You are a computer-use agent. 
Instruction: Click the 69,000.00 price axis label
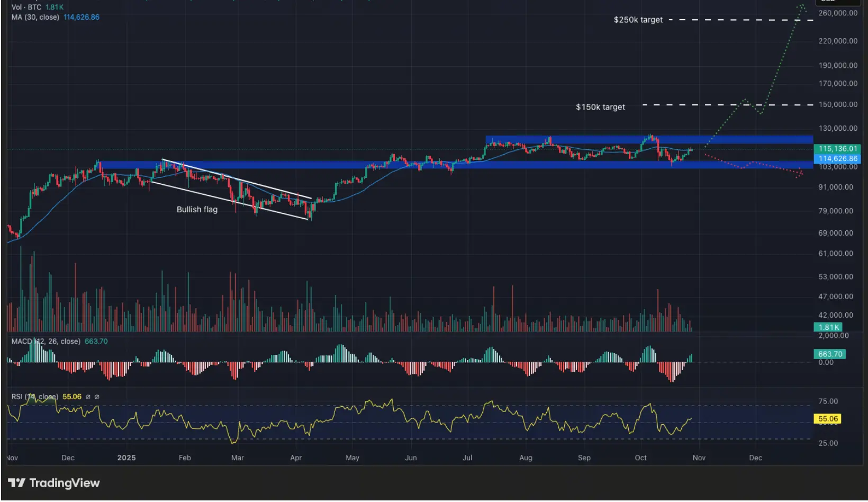pyautogui.click(x=836, y=234)
